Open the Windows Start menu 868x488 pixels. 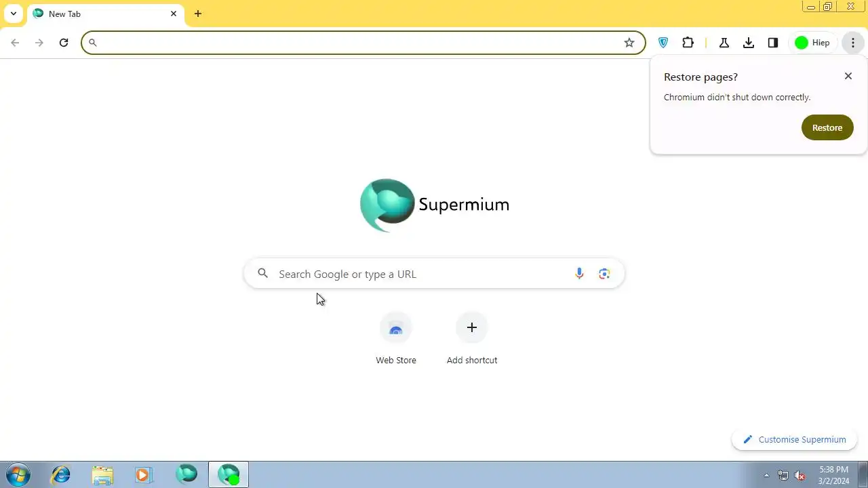pos(18,474)
